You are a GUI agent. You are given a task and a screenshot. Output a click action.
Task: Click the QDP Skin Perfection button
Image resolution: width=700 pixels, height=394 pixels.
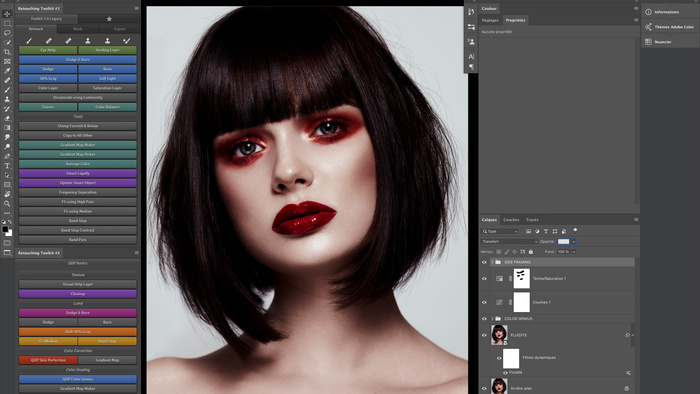pos(48,360)
